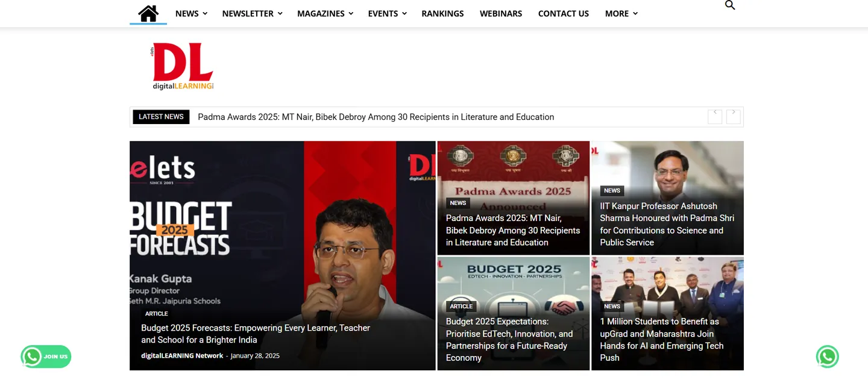868x386 pixels.
Task: Expand the EVENTS menu dropdown
Action: tap(387, 13)
